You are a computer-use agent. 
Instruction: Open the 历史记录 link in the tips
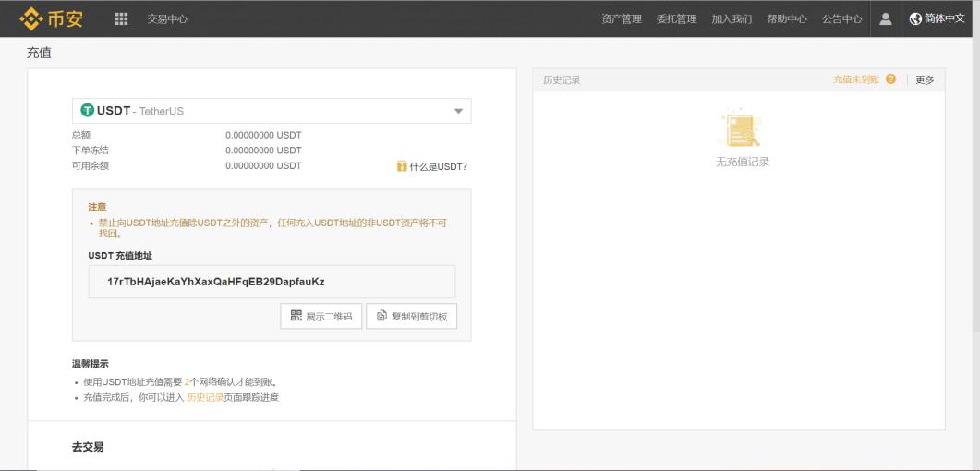pos(205,397)
